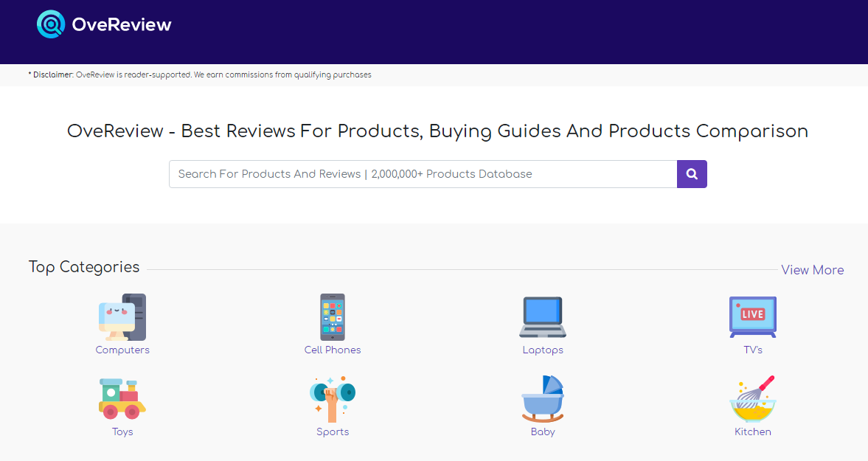Select the Cell Phones category icon
This screenshot has height=461, width=868.
click(333, 316)
